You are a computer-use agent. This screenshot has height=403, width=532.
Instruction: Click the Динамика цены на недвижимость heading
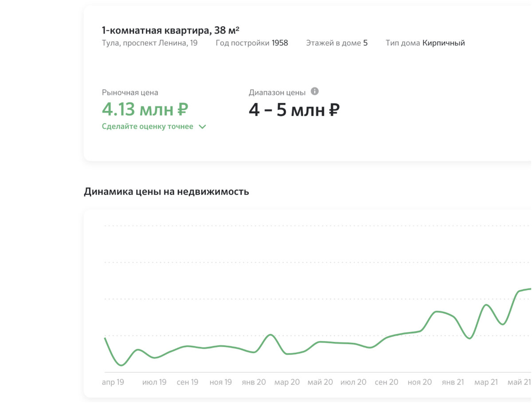coord(166,192)
